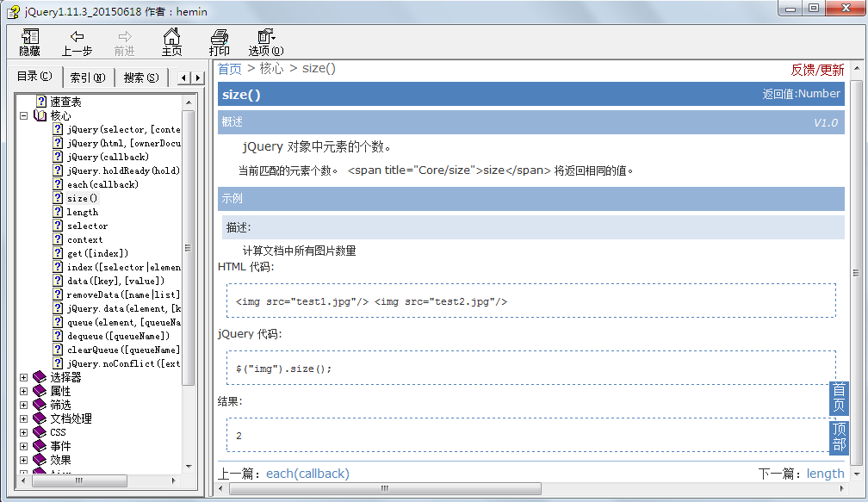Click the page icon beside jQuery(callback)
The width and height of the screenshot is (868, 502).
click(59, 157)
